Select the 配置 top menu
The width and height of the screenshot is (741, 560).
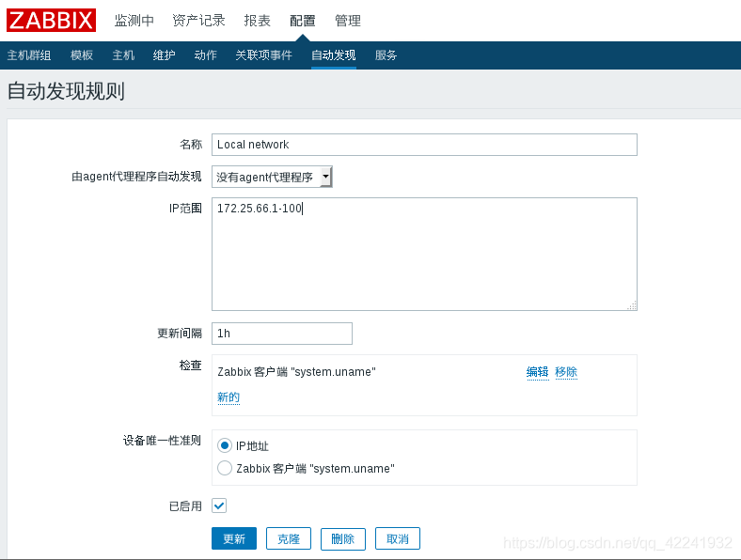click(x=303, y=21)
